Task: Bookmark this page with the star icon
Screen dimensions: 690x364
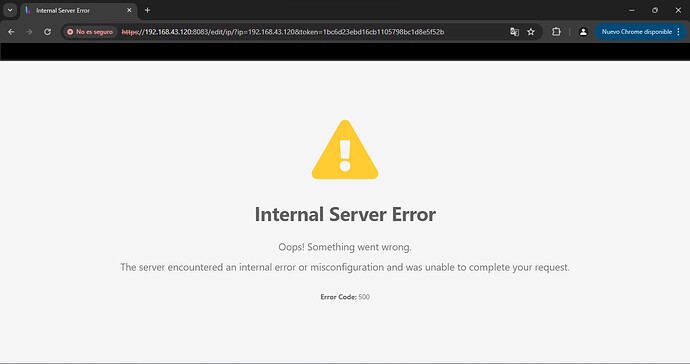Action: pos(531,32)
